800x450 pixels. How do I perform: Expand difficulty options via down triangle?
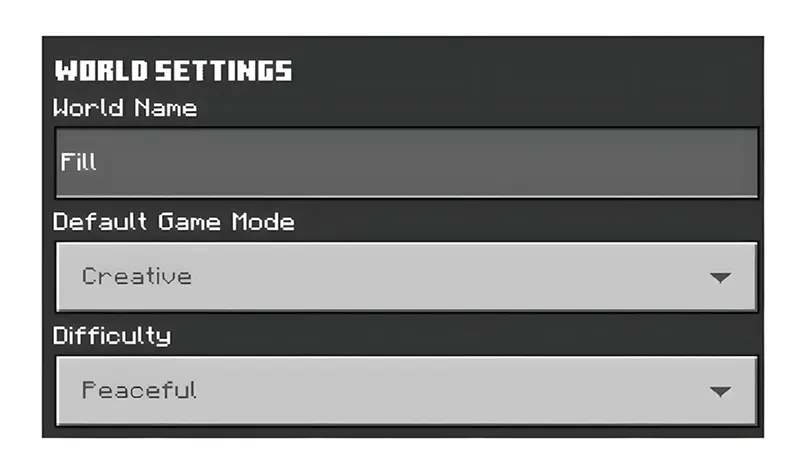coord(720,392)
